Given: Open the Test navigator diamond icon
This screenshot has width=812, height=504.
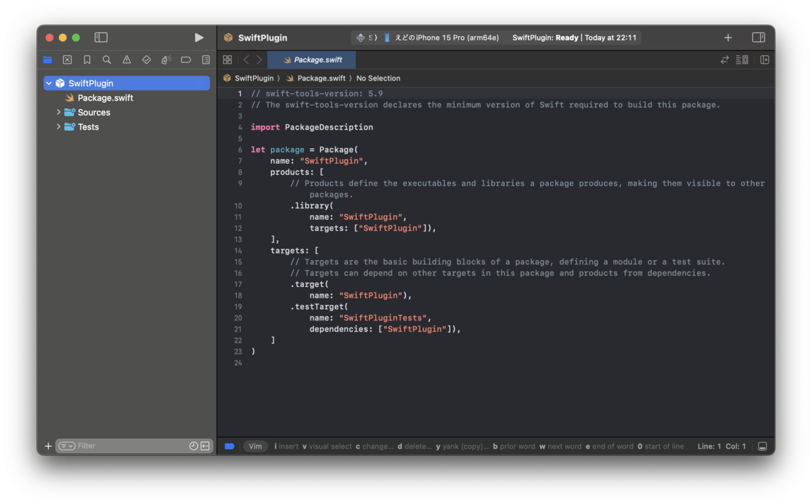Looking at the screenshot, I should 146,60.
